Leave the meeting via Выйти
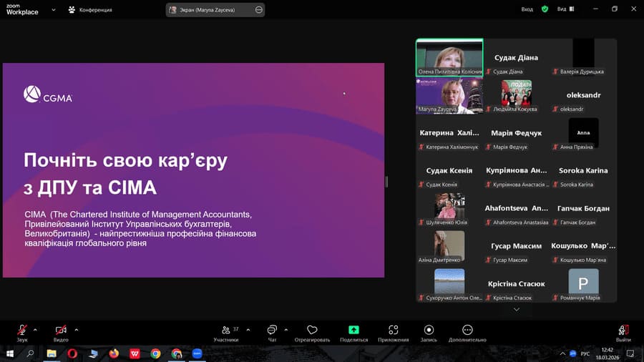The height and width of the screenshot is (362, 644). tap(623, 330)
